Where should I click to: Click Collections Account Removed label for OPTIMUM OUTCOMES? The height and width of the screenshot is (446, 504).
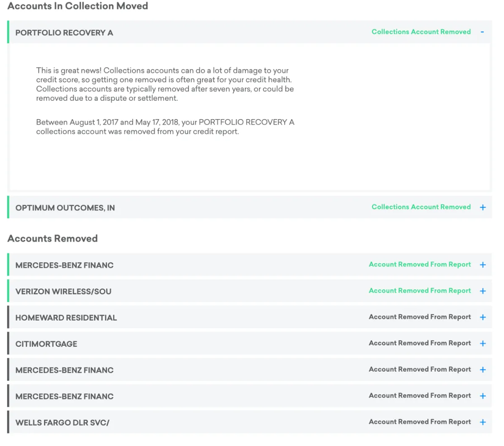point(421,207)
